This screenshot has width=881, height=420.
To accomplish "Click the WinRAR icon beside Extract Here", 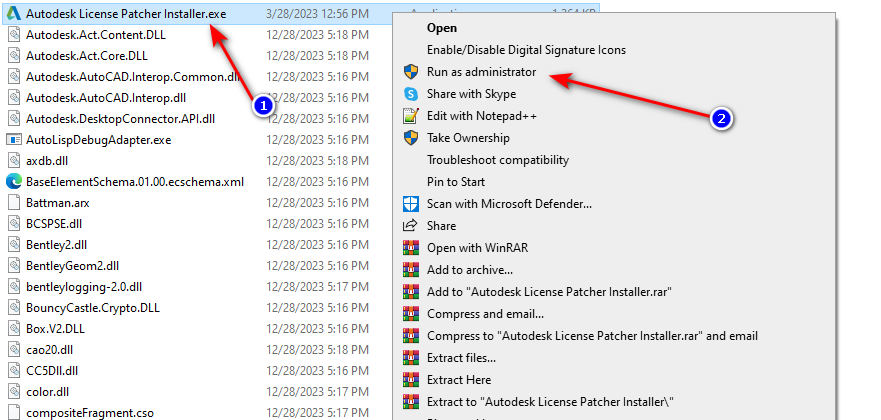I will click(x=411, y=380).
